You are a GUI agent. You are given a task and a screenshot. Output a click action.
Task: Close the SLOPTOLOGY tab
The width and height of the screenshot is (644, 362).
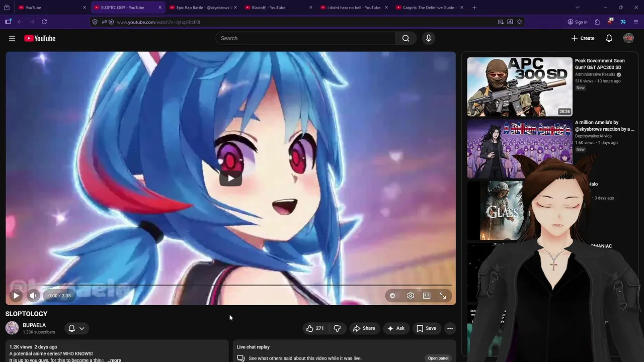(160, 8)
